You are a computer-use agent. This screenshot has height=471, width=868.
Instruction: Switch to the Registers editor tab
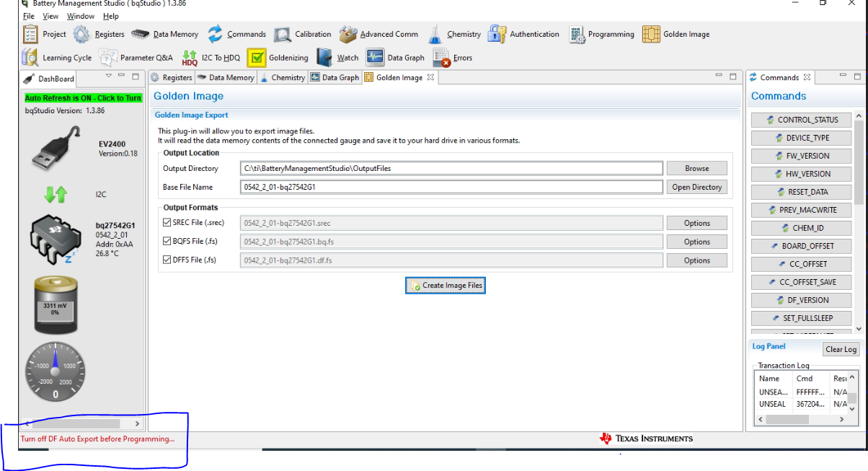(x=172, y=78)
